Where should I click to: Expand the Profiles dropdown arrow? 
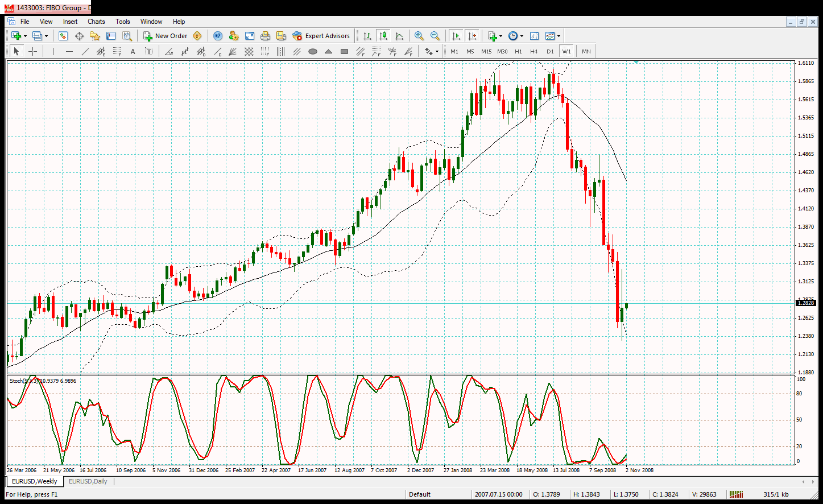[47, 36]
